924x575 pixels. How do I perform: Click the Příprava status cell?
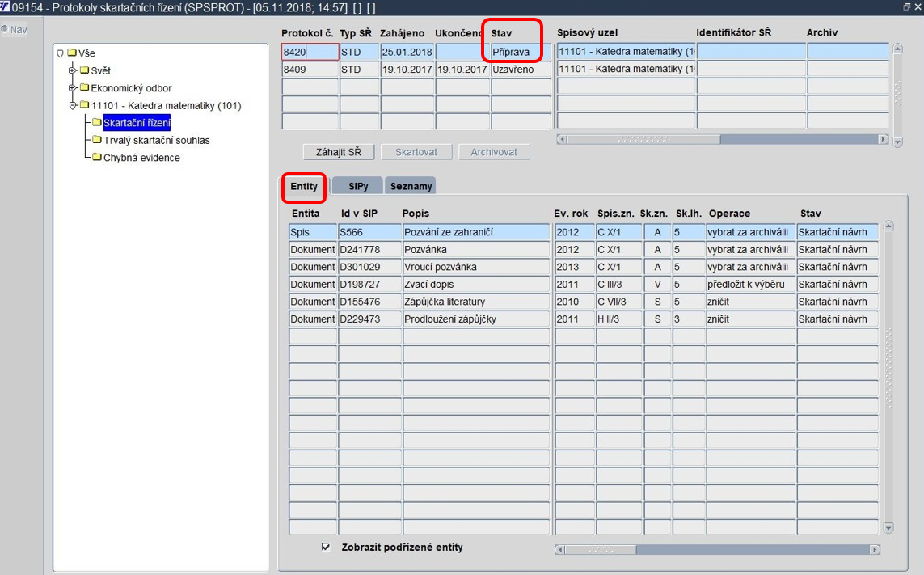[x=521, y=52]
